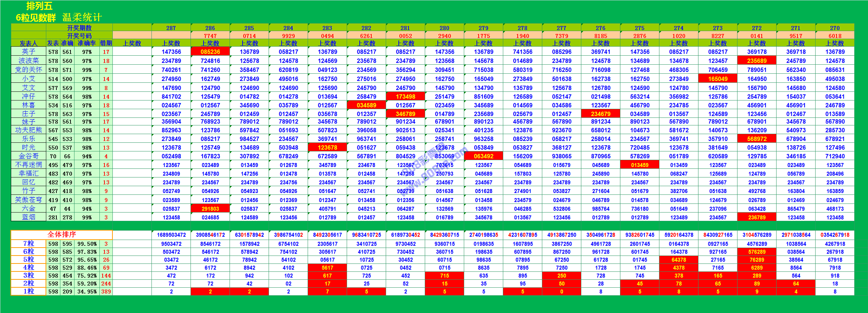Click 上奖数 link under period 286
The width and height of the screenshot is (868, 313).
[210, 43]
